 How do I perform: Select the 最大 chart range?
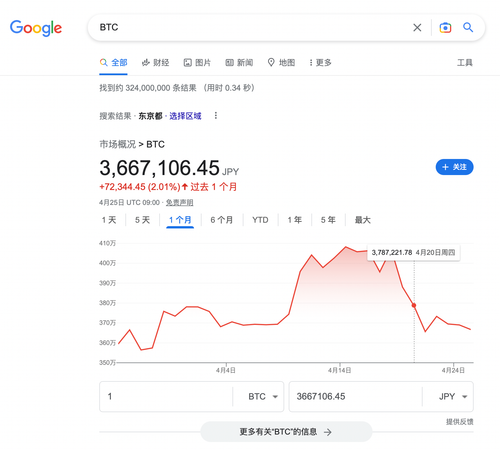pyautogui.click(x=363, y=220)
